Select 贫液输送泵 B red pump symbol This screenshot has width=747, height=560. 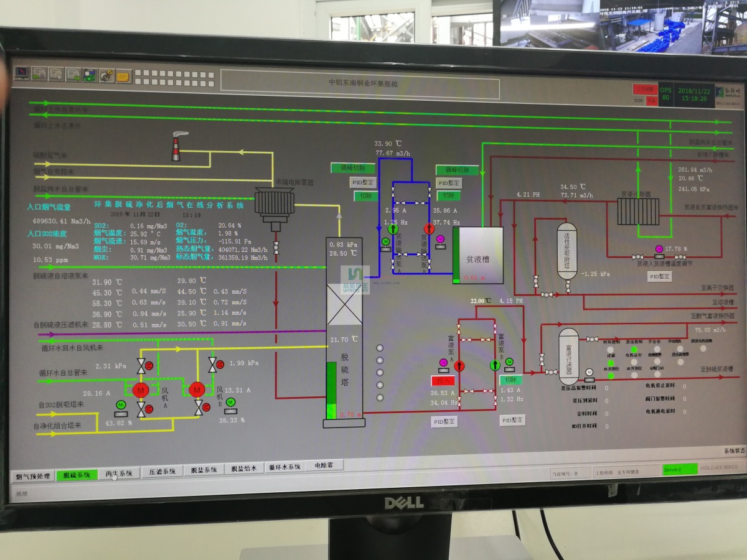tap(429, 229)
